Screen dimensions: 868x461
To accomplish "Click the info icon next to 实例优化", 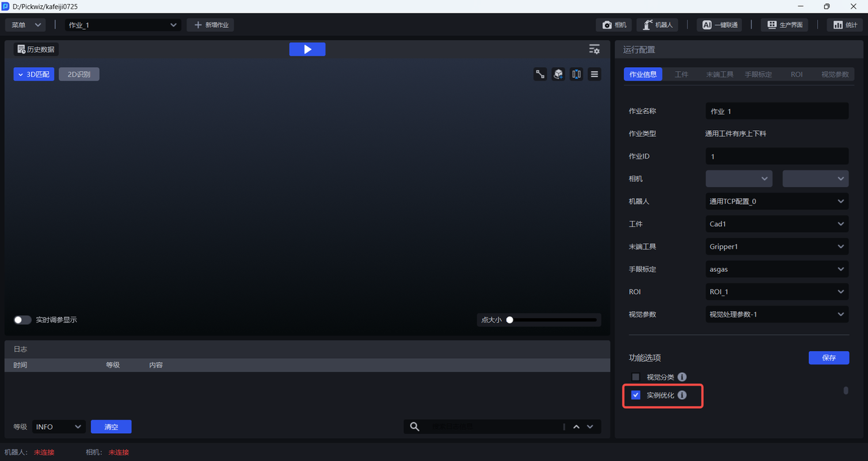I will click(682, 395).
